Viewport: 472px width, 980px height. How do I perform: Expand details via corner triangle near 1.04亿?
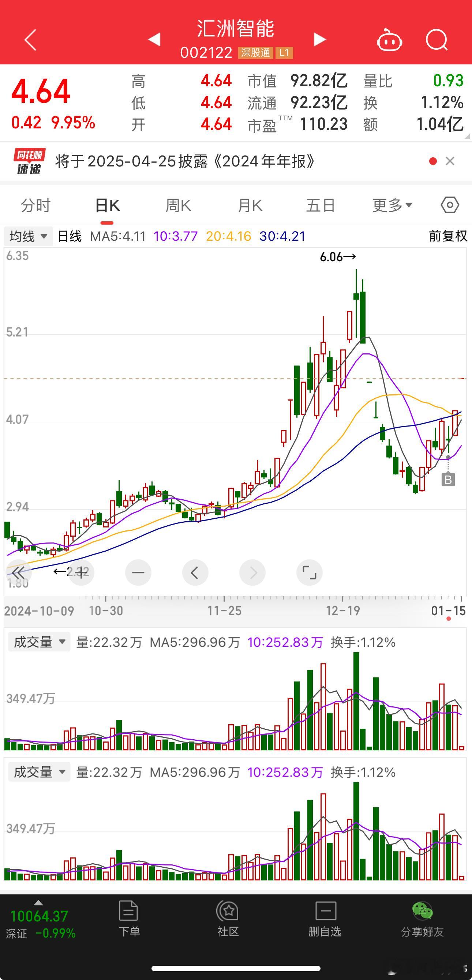(x=467, y=136)
